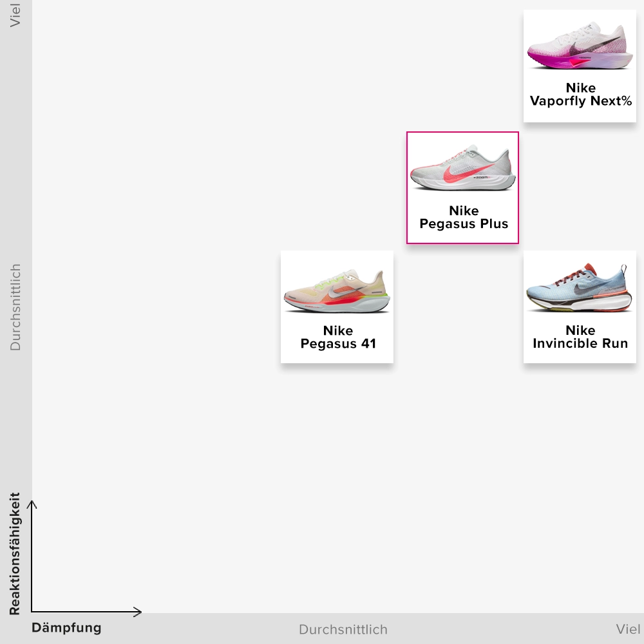Click the black swoosh on the Vaporfly shoe
This screenshot has width=644, height=644.
(599, 44)
